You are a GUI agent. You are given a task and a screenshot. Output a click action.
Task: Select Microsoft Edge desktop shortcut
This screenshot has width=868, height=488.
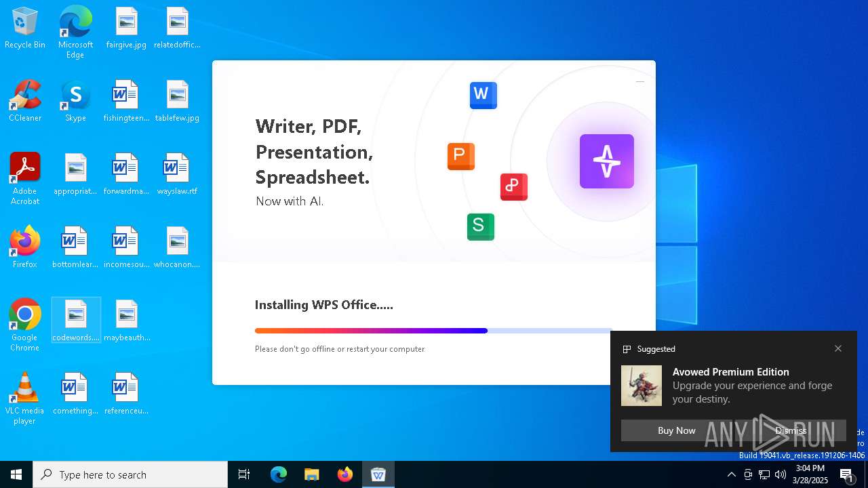click(75, 32)
